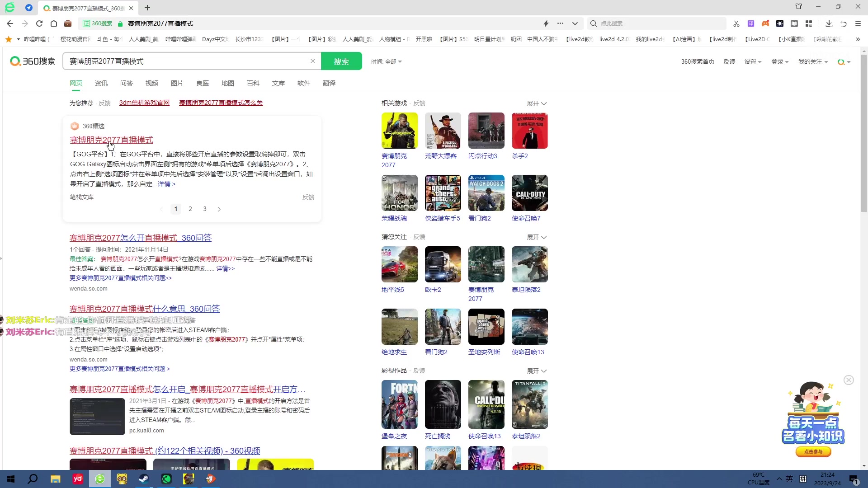Open the browser hamburger main menu
The image size is (868, 488).
coord(858,23)
